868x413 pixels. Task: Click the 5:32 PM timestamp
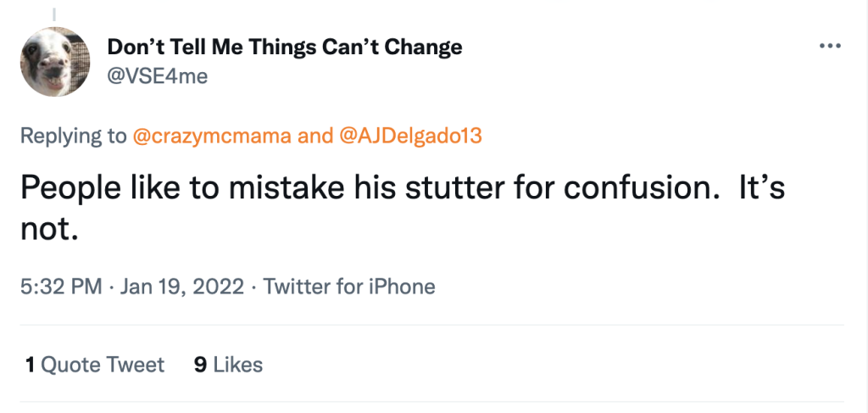coord(62,287)
